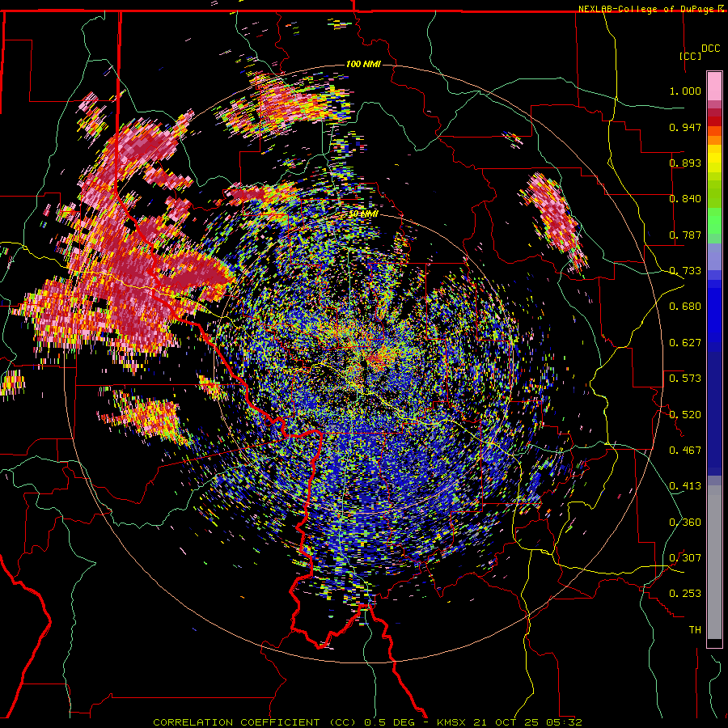Select the 0.520 scale value
728x728 pixels.
[x=685, y=414]
